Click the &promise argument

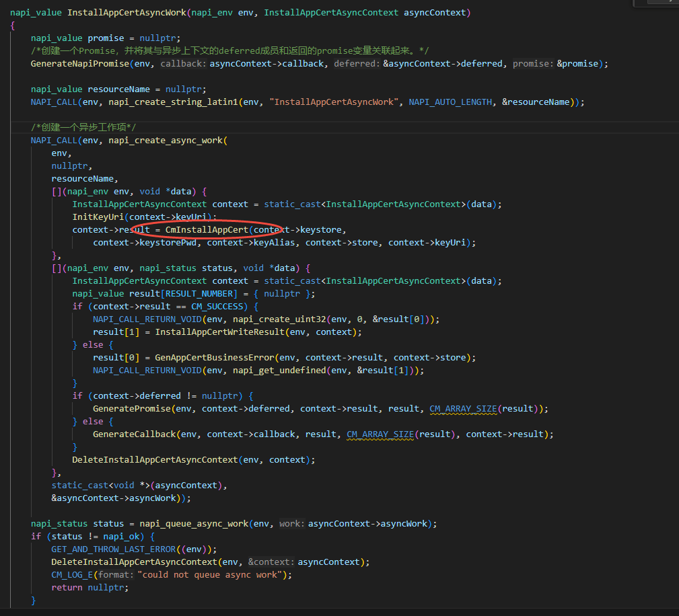pos(577,64)
